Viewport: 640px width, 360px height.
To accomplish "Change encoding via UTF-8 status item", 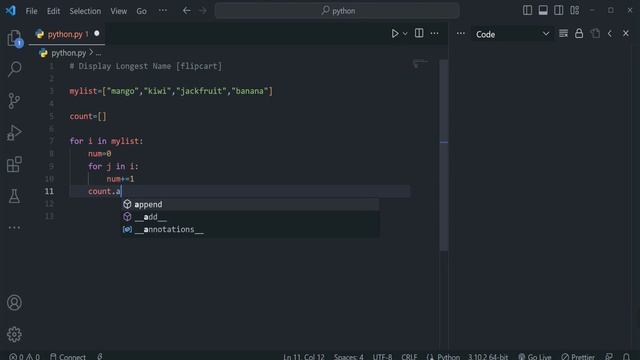I will tap(382, 356).
